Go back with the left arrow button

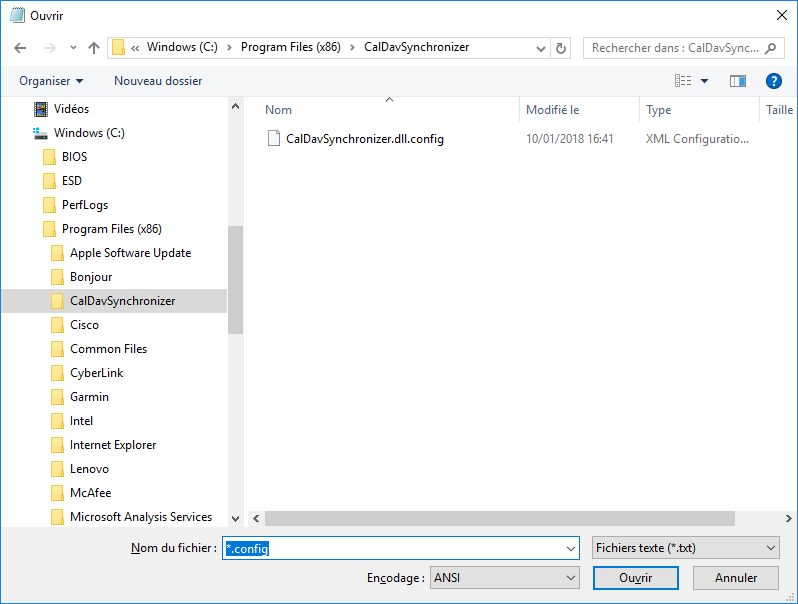(x=20, y=48)
